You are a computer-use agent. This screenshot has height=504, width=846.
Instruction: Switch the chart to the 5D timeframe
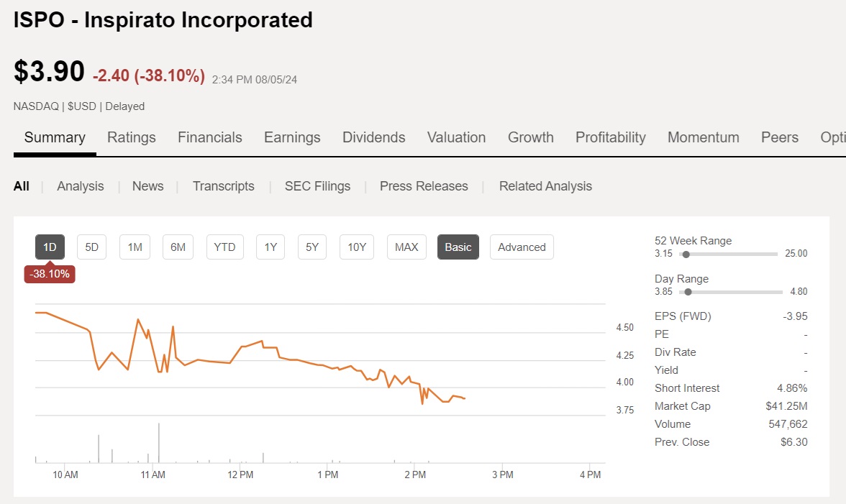pos(91,247)
